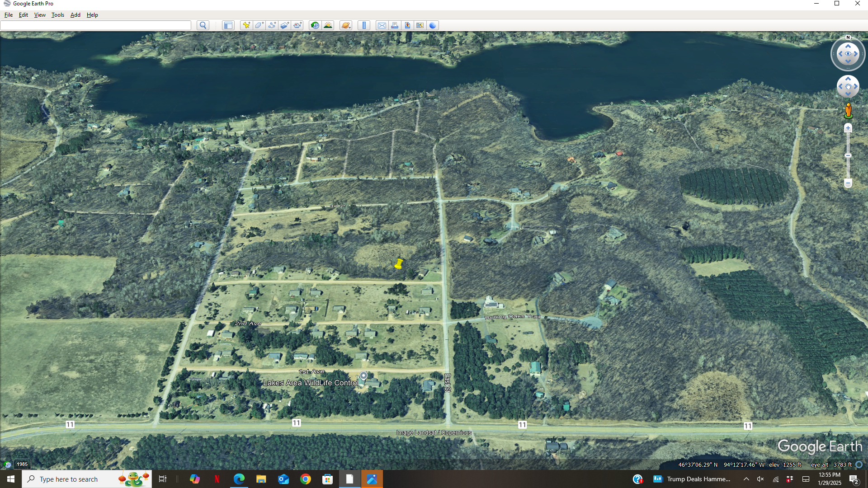The image size is (868, 488).
Task: Expand the hidden taskbar icons chevron
Action: point(746,479)
